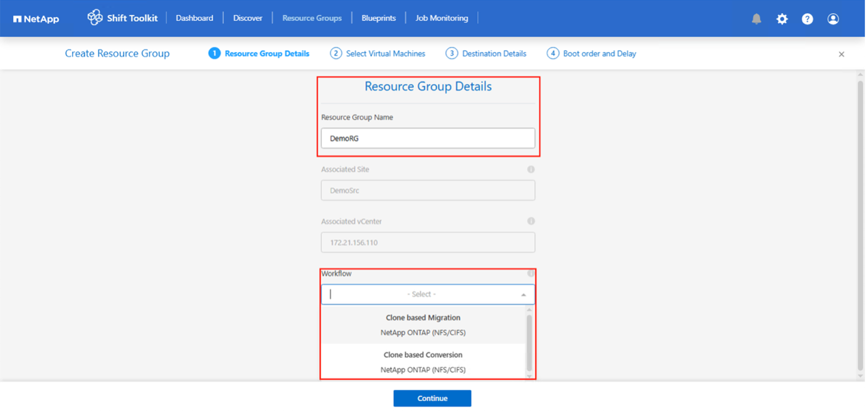Screen dimensions: 868x414
Task: Open the Dashboard menu item
Action: pos(194,18)
